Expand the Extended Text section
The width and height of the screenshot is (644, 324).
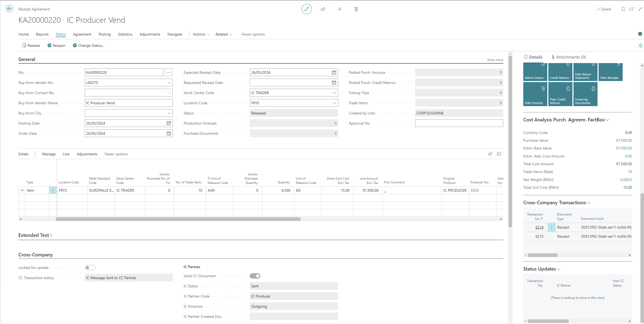click(x=35, y=235)
